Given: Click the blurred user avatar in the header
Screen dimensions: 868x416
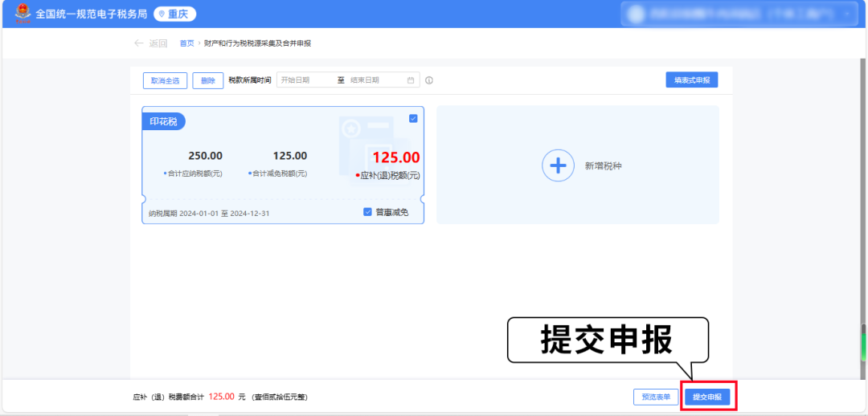Looking at the screenshot, I should click(637, 14).
